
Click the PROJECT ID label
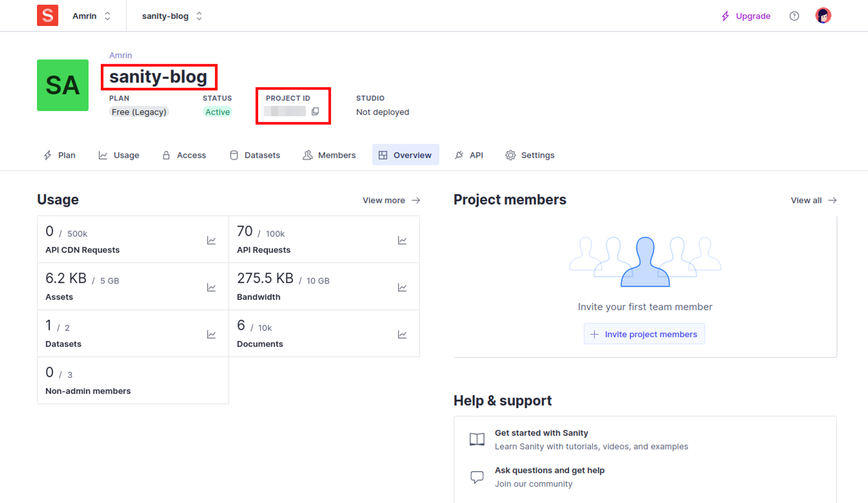pyautogui.click(x=288, y=98)
